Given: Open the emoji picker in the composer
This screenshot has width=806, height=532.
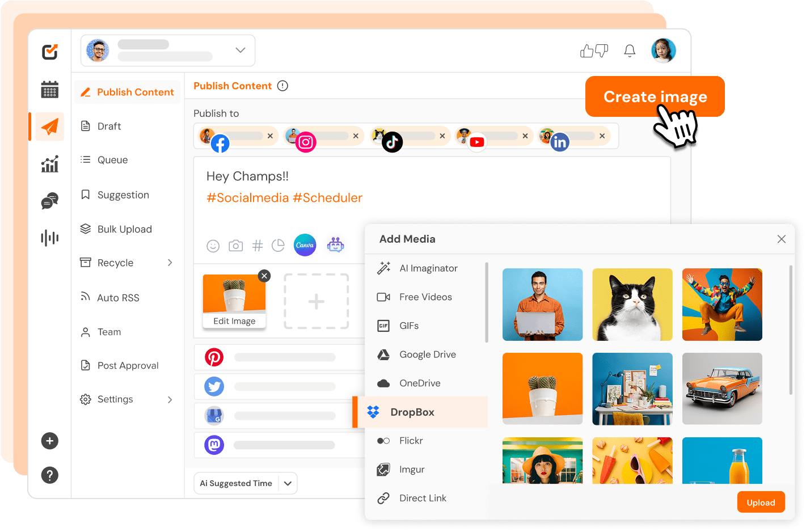Looking at the screenshot, I should 213,246.
